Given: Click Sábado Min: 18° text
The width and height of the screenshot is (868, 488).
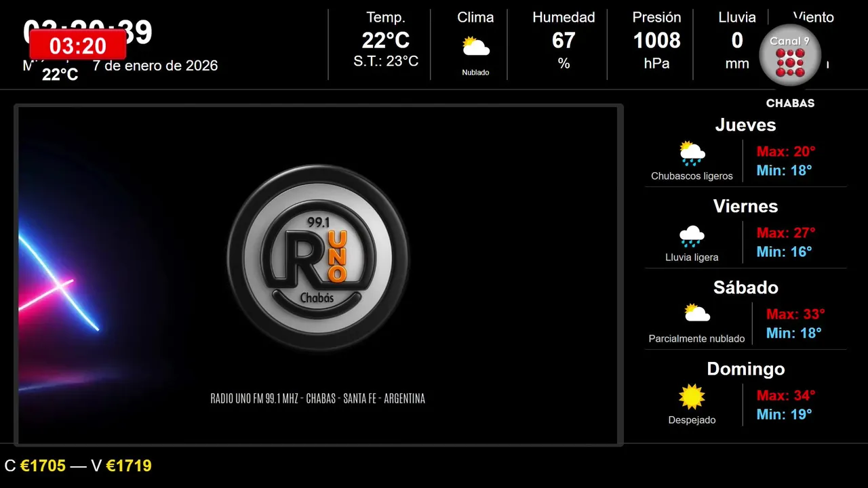Looking at the screenshot, I should coord(794,333).
